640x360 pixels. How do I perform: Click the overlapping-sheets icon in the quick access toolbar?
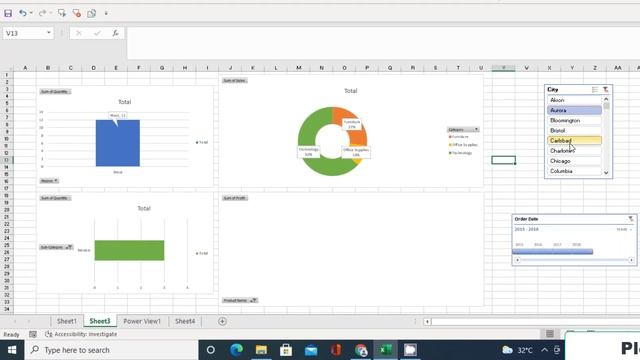point(91,13)
